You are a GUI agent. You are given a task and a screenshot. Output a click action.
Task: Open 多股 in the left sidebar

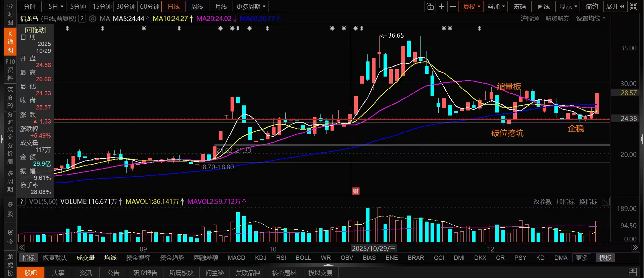point(10,209)
